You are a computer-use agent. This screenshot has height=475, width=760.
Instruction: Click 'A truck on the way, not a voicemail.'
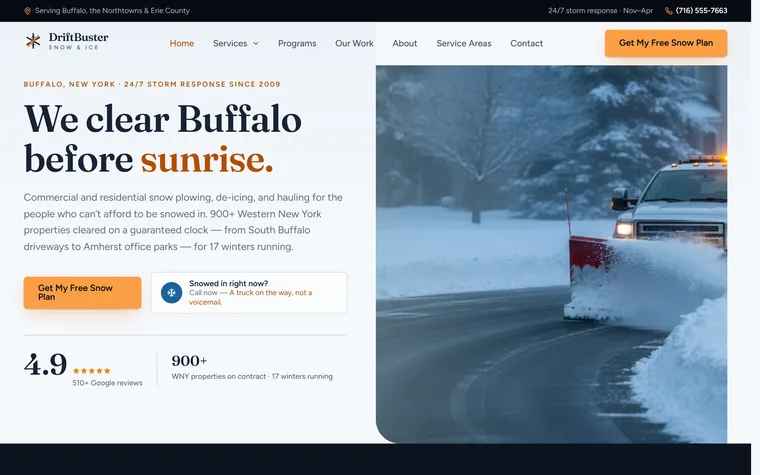[251, 297]
